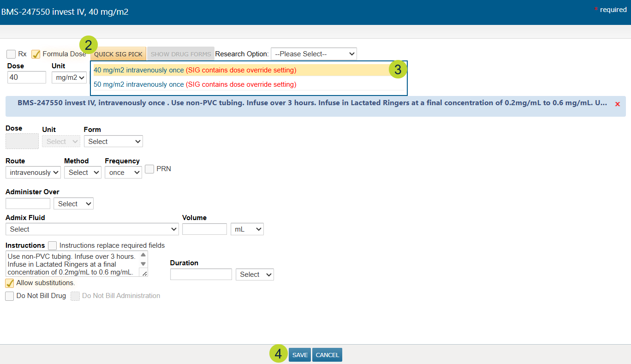Save the medication order

[x=300, y=355]
